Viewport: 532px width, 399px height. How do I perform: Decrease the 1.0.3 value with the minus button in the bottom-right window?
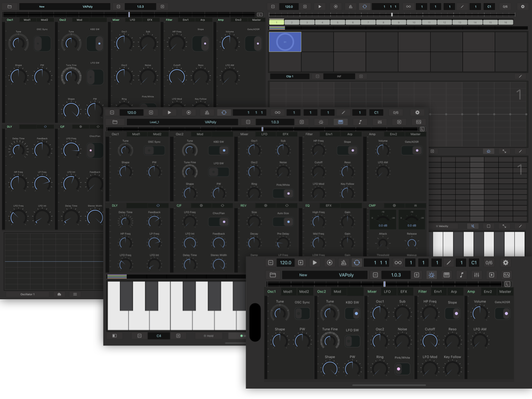(375, 275)
